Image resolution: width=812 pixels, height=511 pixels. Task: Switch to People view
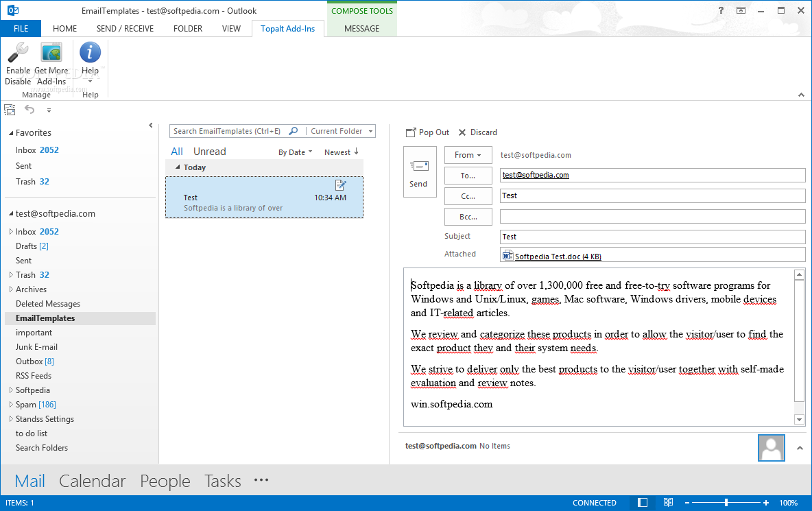tap(165, 481)
